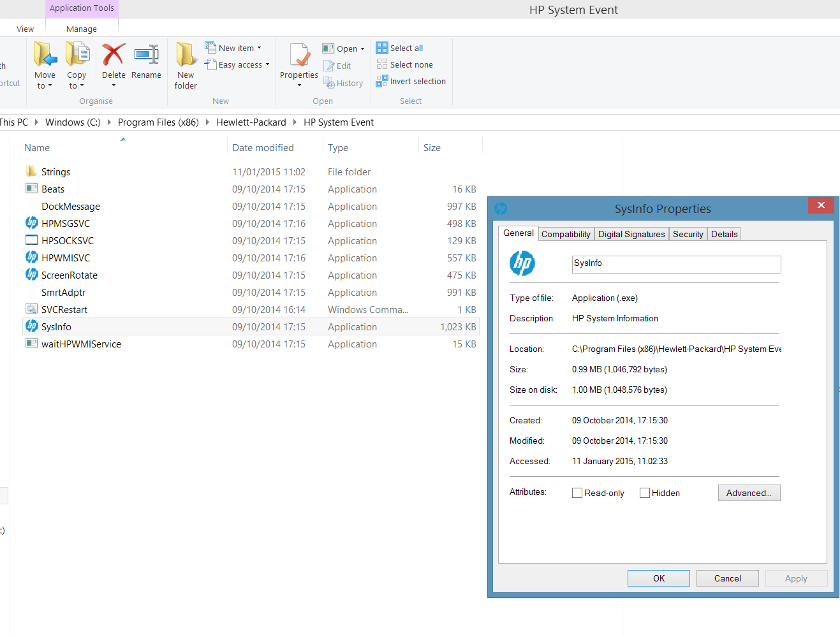Screen dimensions: 840x635
Task: Click the SysInfo file HP icon
Action: (32, 326)
